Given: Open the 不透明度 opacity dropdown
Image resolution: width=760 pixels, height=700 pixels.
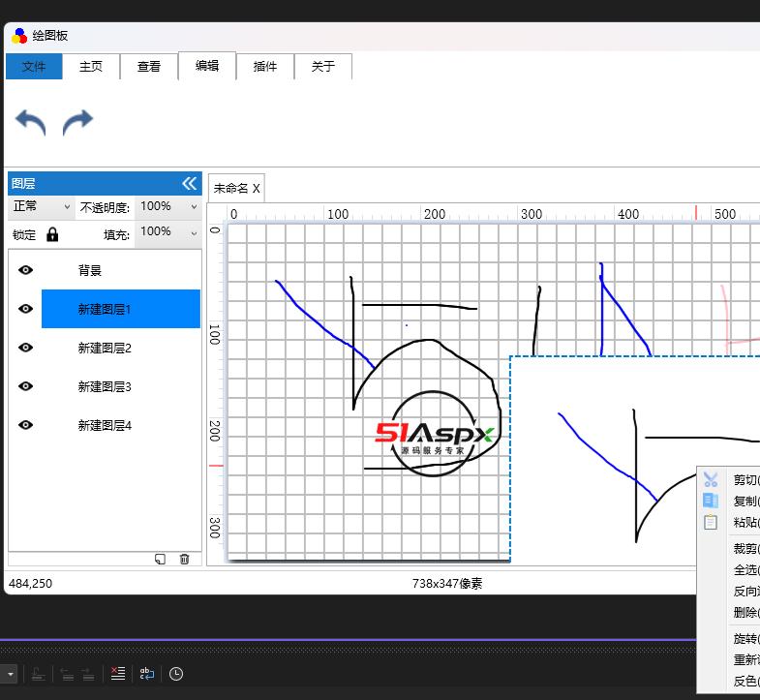Looking at the screenshot, I should coord(167,207).
